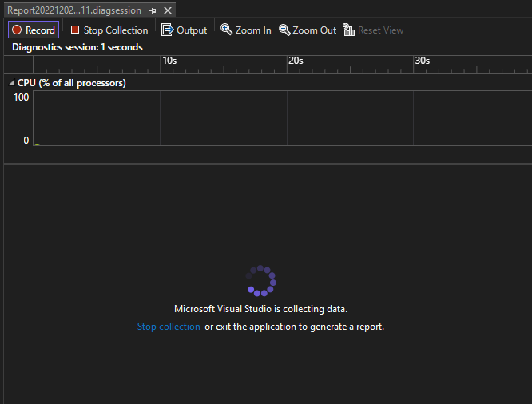Click the Zoom In magnifier icon
Image resolution: width=532 pixels, height=404 pixels.
(226, 30)
